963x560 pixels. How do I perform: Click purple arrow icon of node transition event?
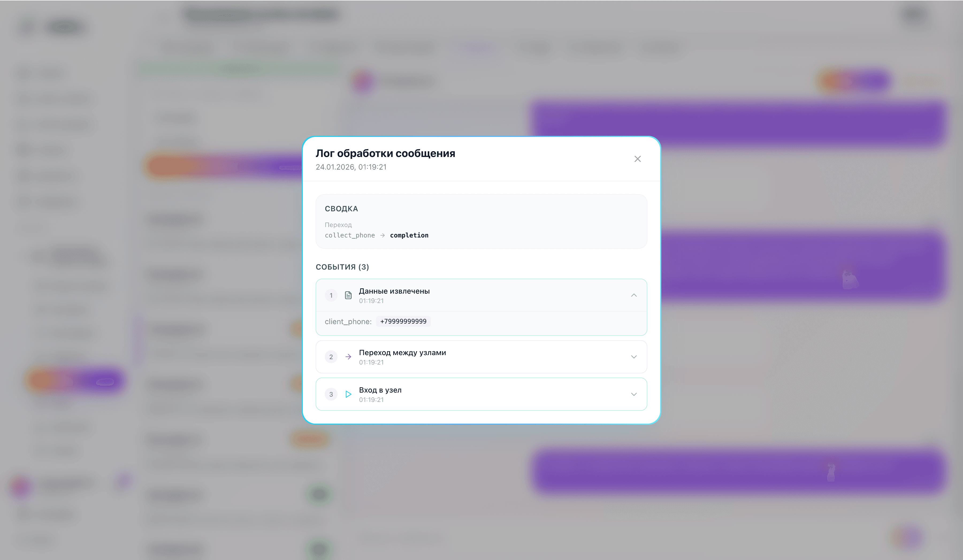point(348,357)
